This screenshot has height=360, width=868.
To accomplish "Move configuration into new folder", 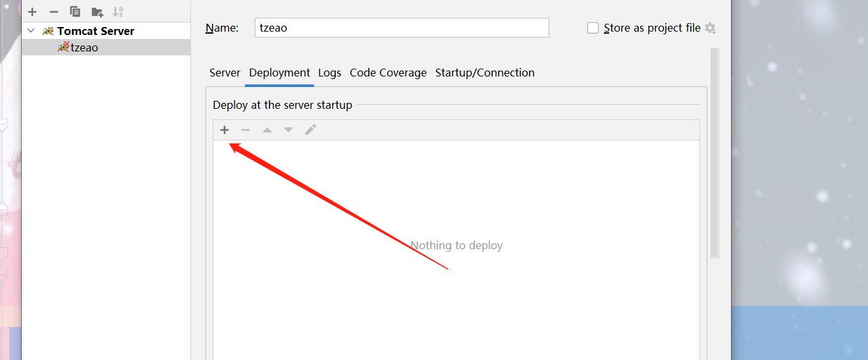I will 97,12.
